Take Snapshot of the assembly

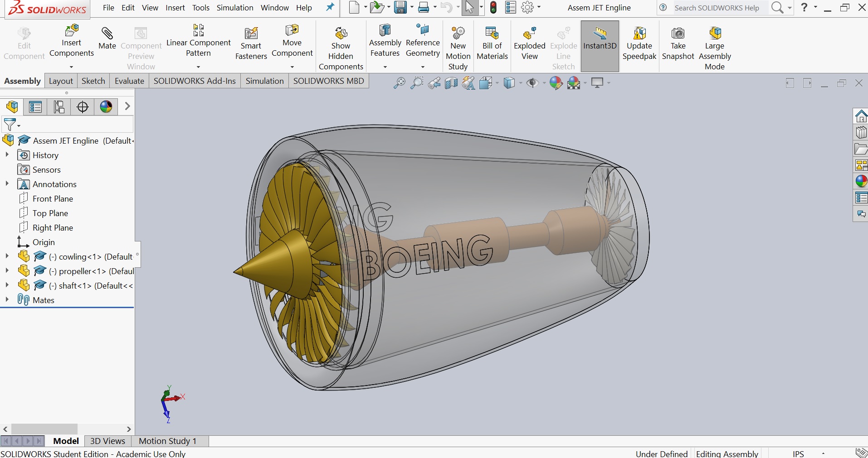click(x=678, y=43)
